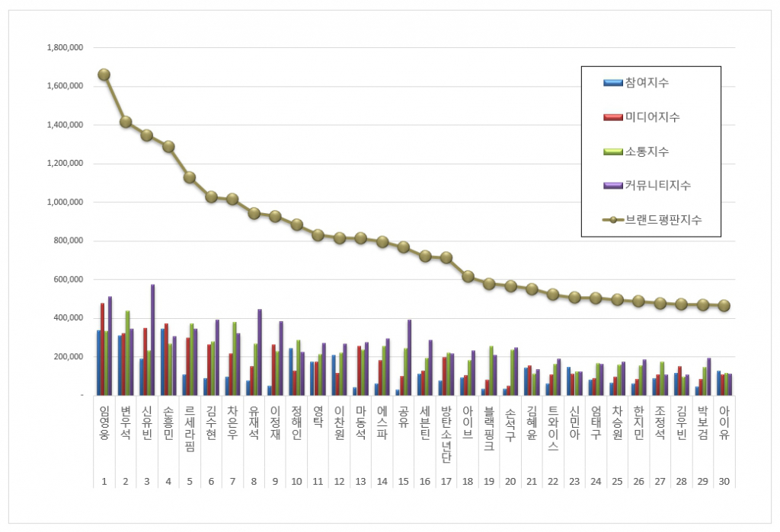
Task: Click the red 미디어지수 bar for 임영웅
Action: (x=102, y=349)
